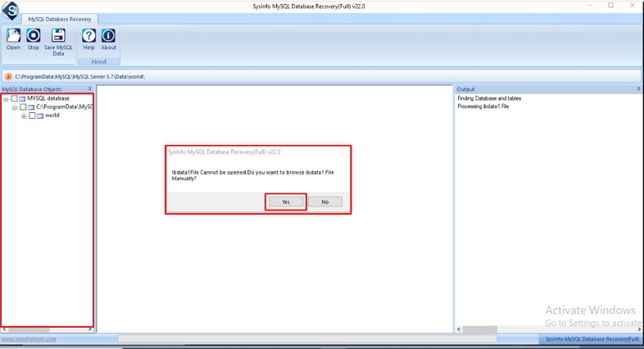
Task: Click the orange info icon beside file path
Action: pos(8,76)
